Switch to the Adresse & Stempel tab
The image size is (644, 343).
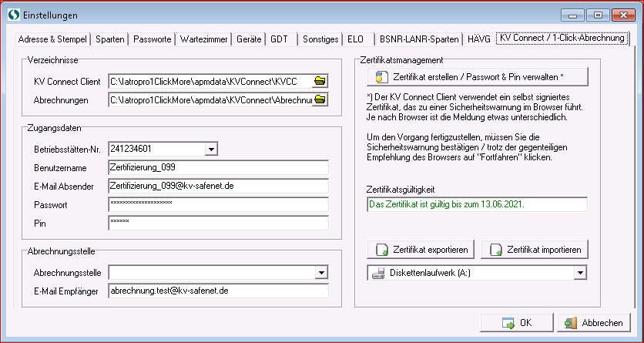click(53, 38)
